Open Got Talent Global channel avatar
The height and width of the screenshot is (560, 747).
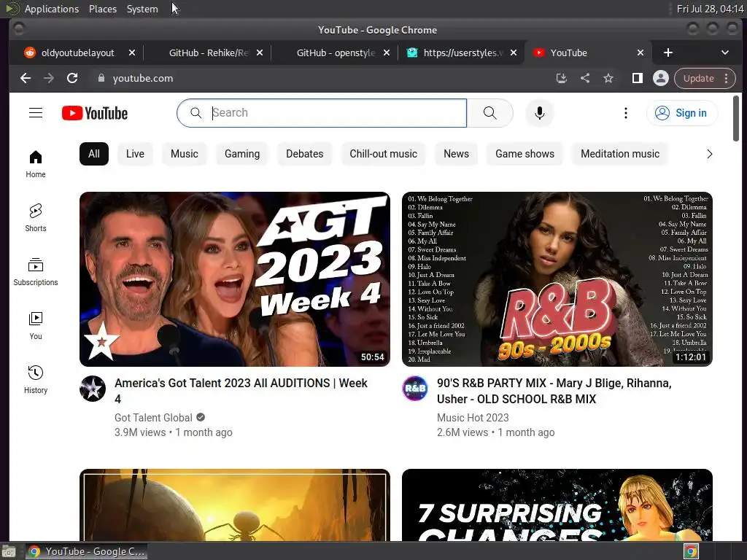93,389
